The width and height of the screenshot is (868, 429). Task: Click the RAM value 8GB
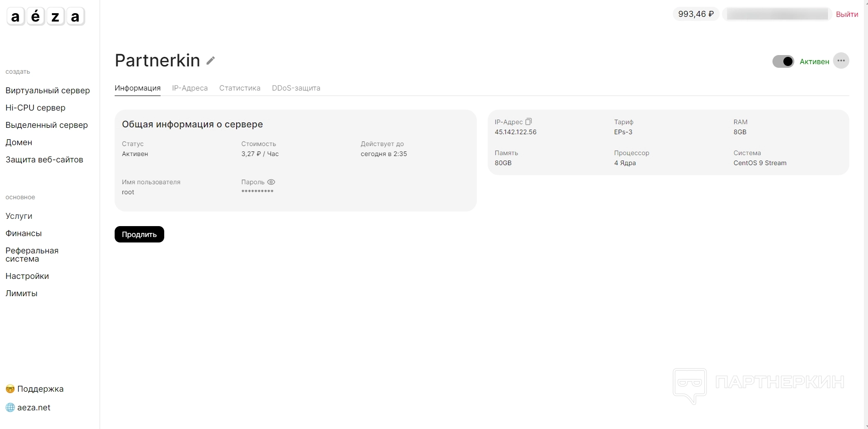(x=740, y=132)
